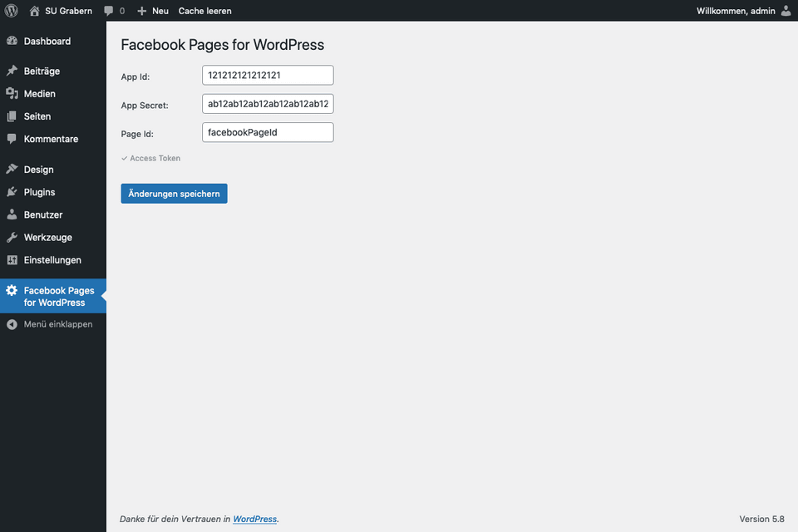
Task: Follow the WordPress footer link
Action: 255,519
